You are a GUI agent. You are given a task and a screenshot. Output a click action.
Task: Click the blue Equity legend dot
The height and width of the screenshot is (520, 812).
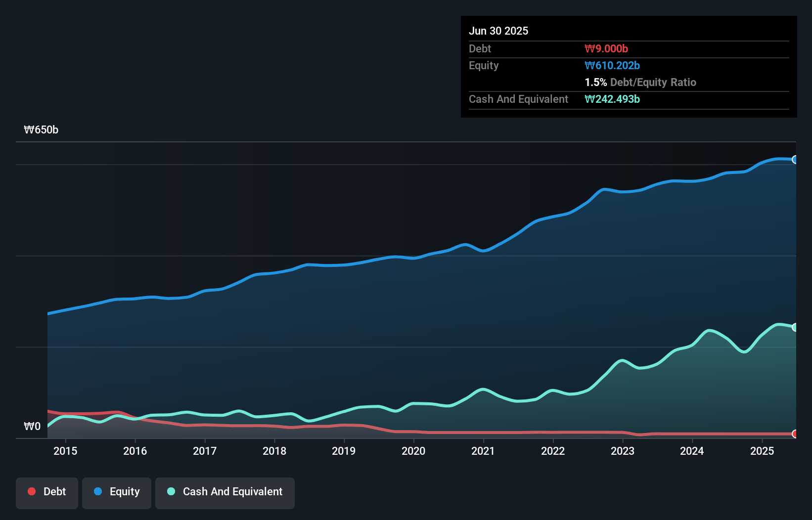[x=98, y=491]
